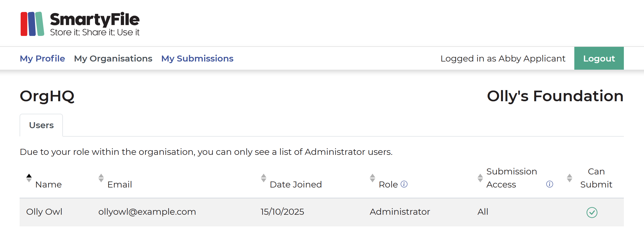
Task: Click the SmartyFile books logo icon
Action: tap(32, 24)
